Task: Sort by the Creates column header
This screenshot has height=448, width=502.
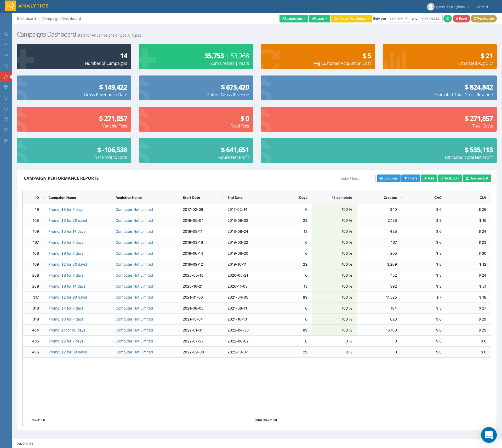Action: [390, 198]
